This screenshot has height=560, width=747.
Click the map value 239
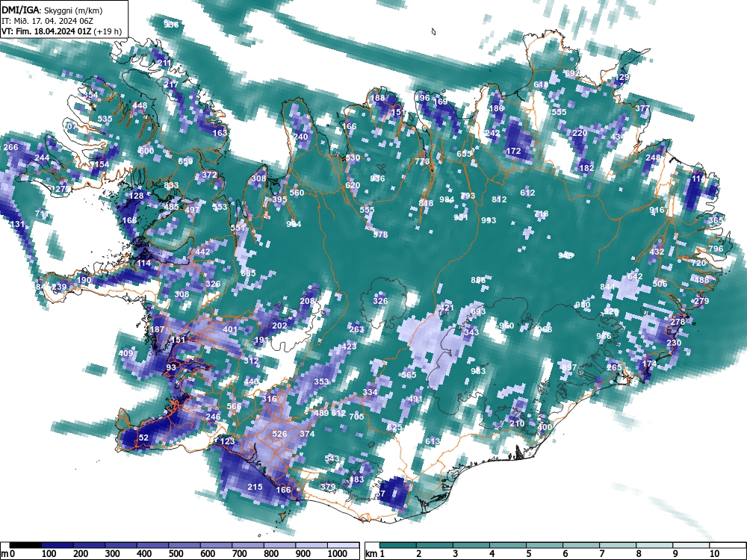[x=59, y=287]
